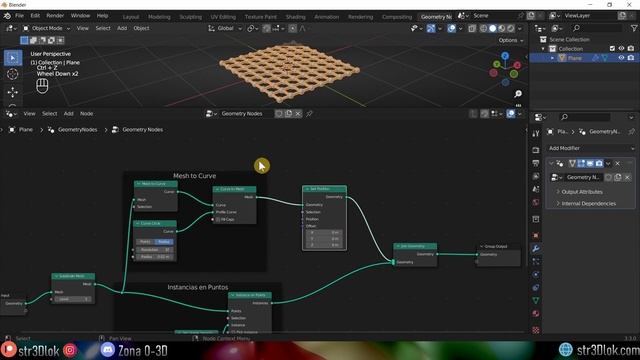Image resolution: width=640 pixels, height=360 pixels.
Task: Select the Select Box tool in viewport
Action: click(13, 58)
